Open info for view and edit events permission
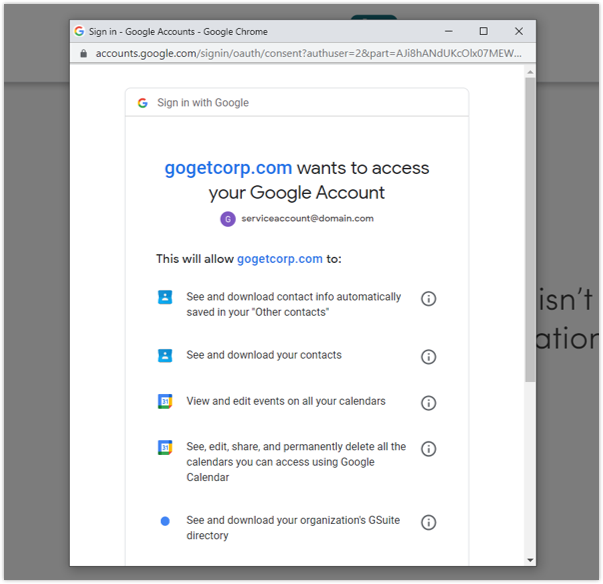The image size is (603, 584). point(428,403)
